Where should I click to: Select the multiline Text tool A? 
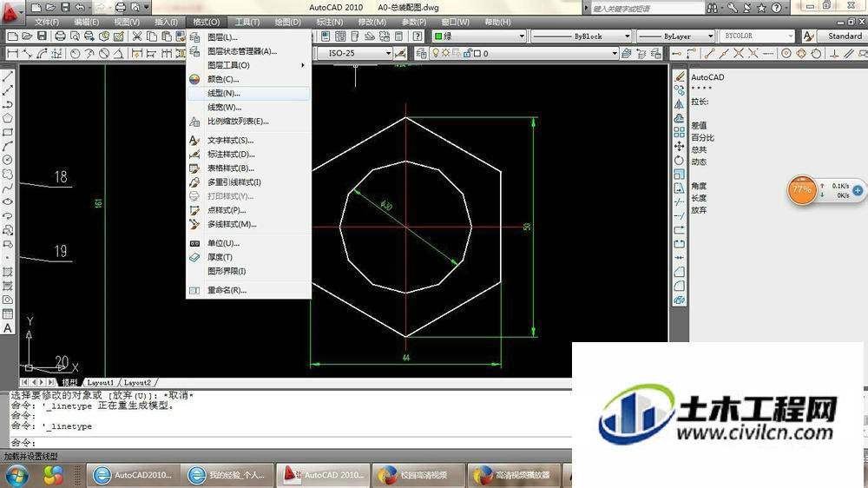point(8,328)
